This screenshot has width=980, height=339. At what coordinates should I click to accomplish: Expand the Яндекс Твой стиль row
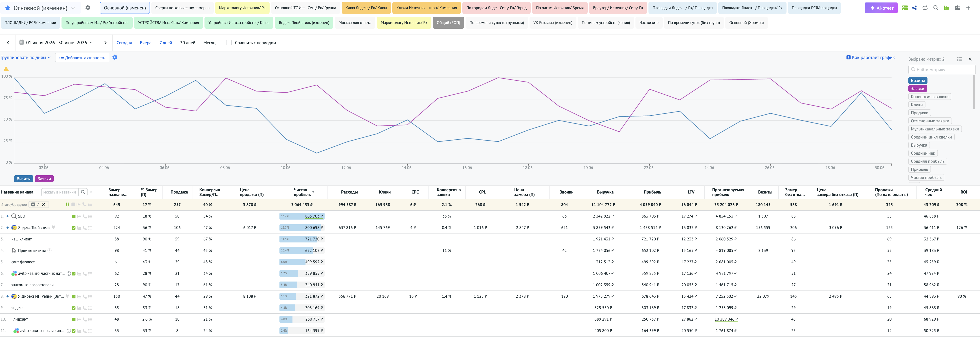tap(8, 227)
